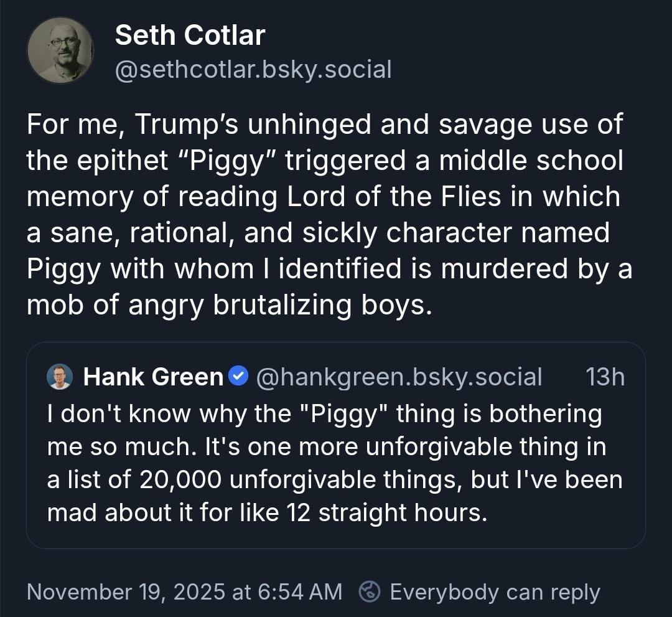Tap Hank Green's small avatar
672x617 pixels.
coord(60,377)
